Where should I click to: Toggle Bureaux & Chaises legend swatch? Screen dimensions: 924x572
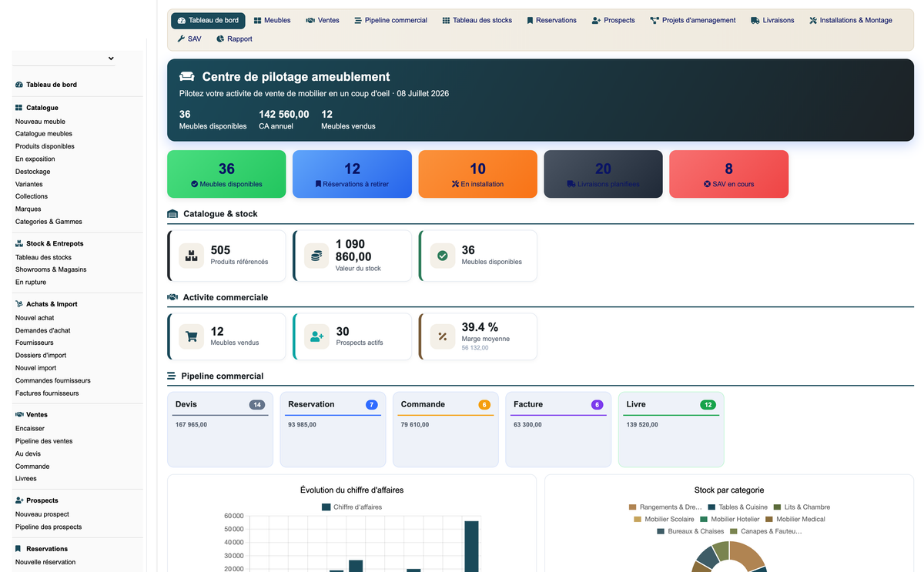tap(661, 531)
